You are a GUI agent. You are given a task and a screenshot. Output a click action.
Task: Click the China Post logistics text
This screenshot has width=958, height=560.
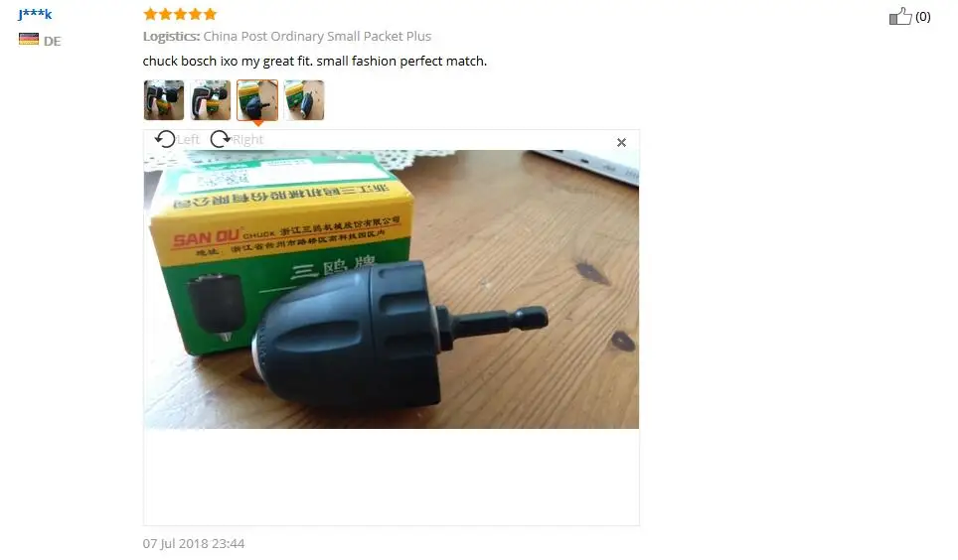coord(317,36)
